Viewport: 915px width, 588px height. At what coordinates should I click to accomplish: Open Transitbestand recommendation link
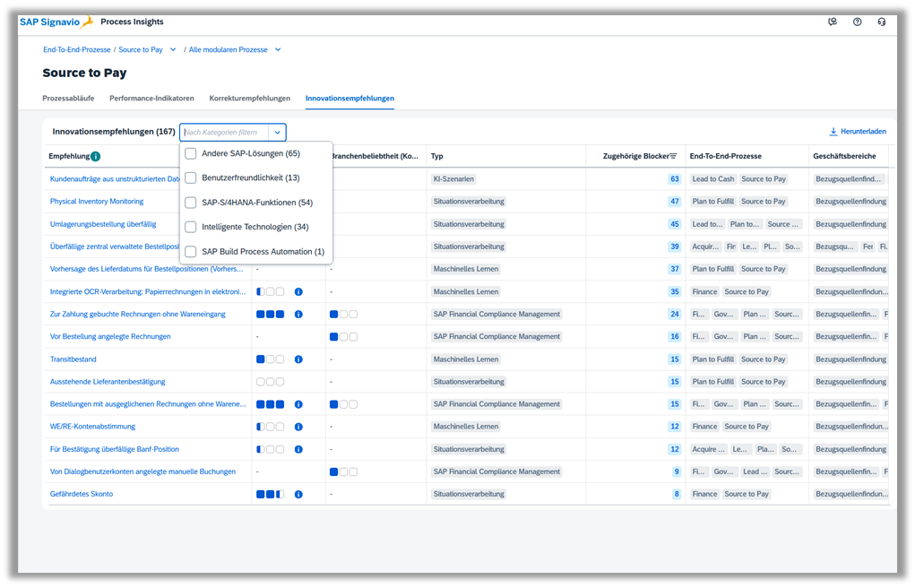[73, 359]
